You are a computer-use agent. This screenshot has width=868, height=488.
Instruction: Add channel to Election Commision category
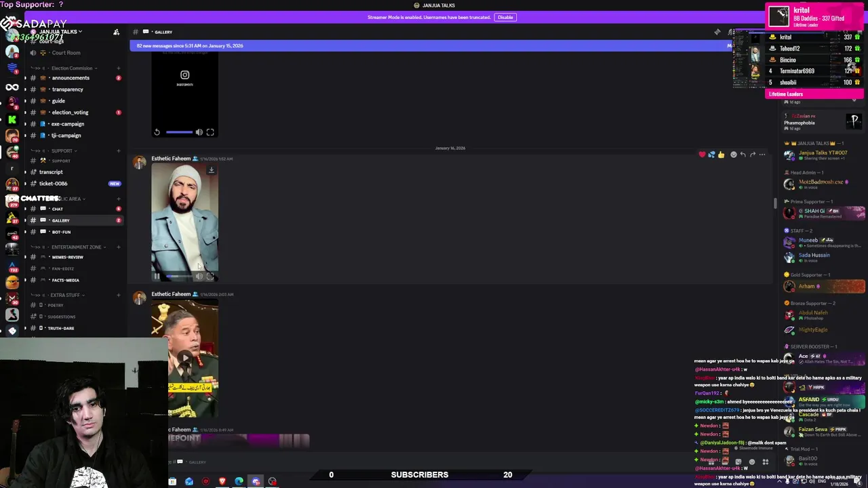(x=118, y=68)
